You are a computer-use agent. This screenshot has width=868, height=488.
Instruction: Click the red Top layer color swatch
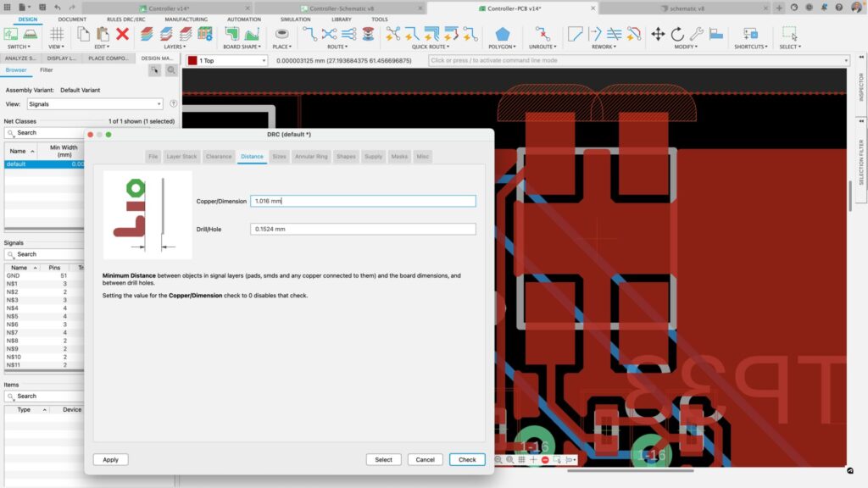pos(192,61)
